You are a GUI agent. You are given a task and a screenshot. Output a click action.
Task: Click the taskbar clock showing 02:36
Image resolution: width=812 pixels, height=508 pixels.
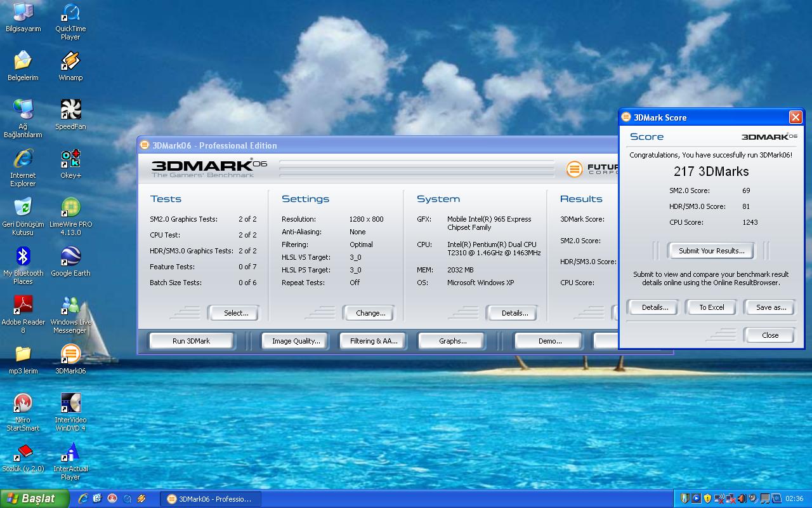(794, 498)
